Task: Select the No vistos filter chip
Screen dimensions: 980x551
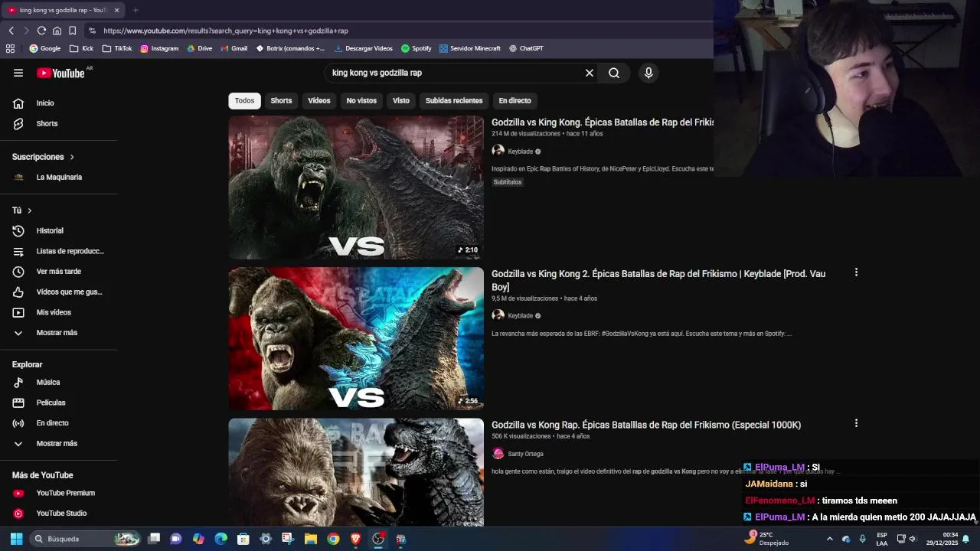Action: click(361, 100)
